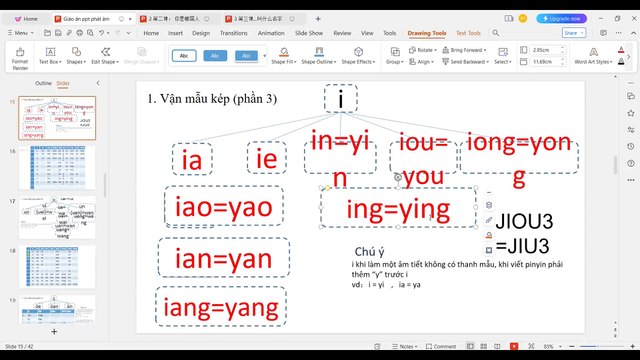
Task: Switch to Slide Sorter view icon
Action: [x=484, y=346]
